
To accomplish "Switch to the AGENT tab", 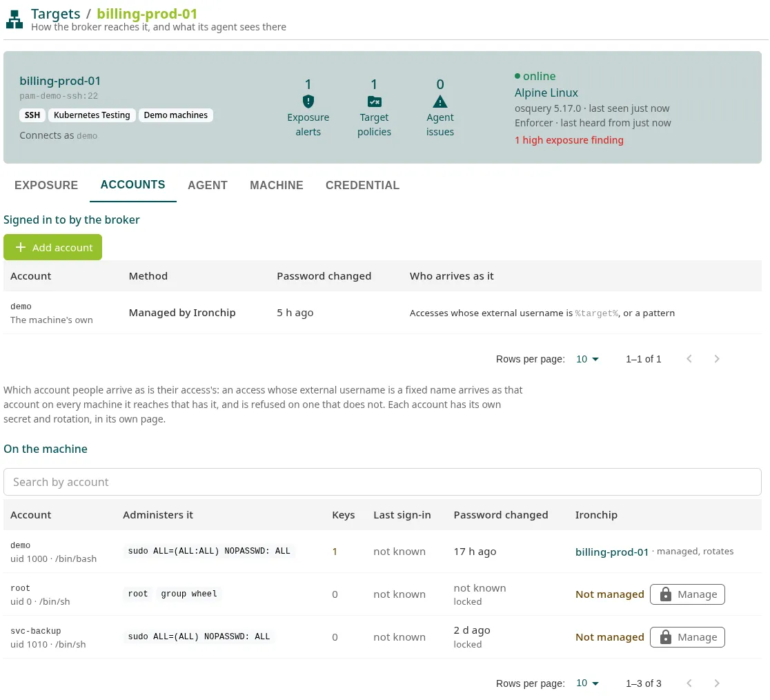I will click(207, 185).
